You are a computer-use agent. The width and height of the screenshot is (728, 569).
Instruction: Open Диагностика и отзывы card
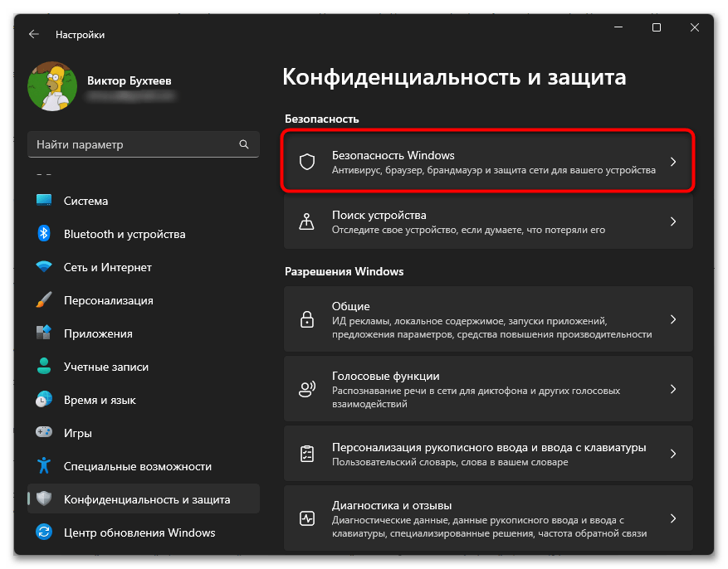pyautogui.click(x=488, y=518)
